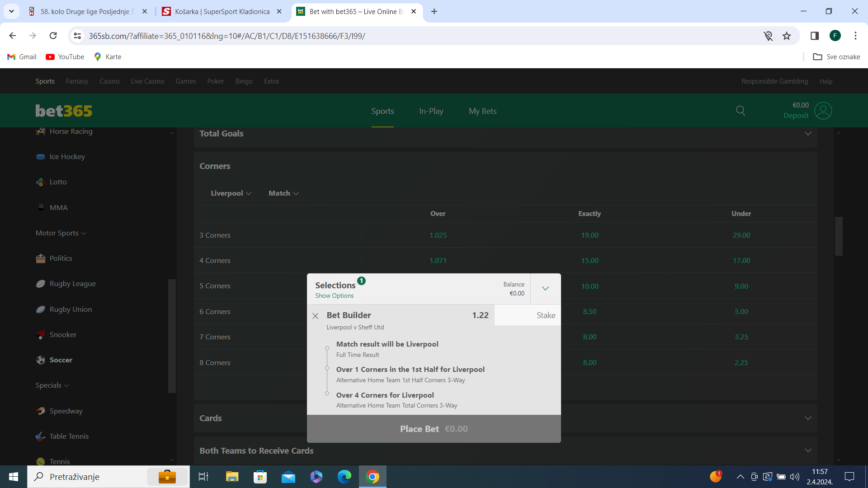
Task: Switch to the In-Play tab
Action: [x=431, y=111]
